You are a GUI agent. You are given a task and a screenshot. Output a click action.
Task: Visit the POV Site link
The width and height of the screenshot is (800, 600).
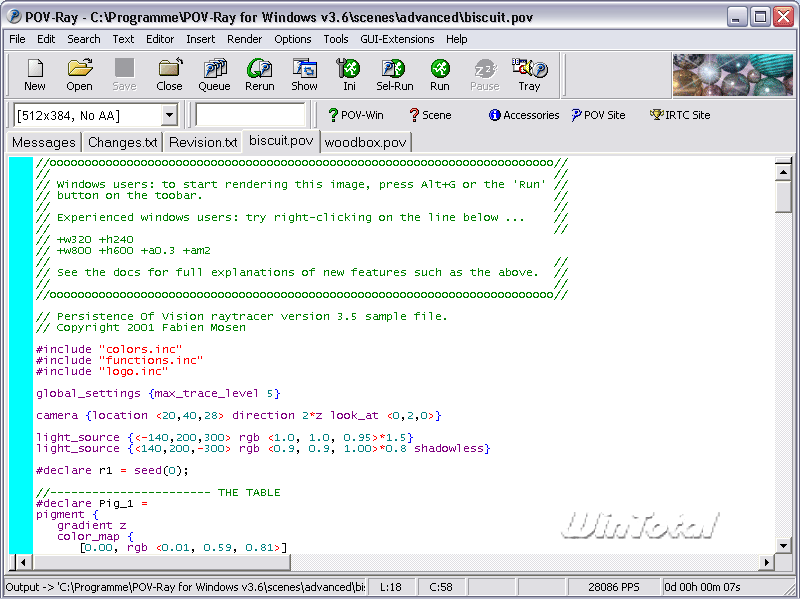pyautogui.click(x=598, y=115)
